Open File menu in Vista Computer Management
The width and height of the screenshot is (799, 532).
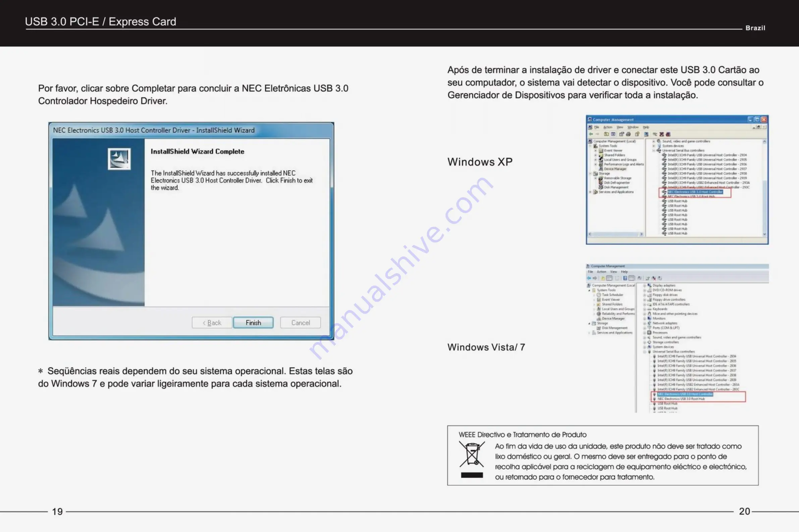tap(591, 272)
